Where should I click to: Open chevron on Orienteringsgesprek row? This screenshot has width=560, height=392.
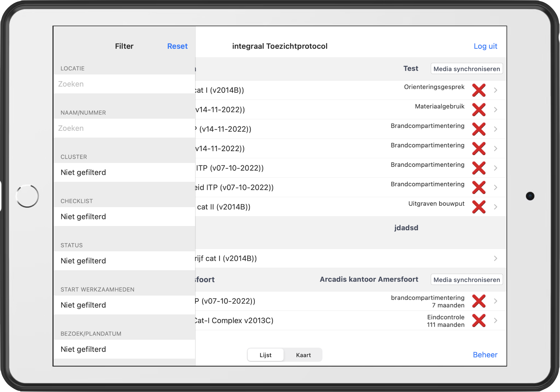tap(495, 90)
